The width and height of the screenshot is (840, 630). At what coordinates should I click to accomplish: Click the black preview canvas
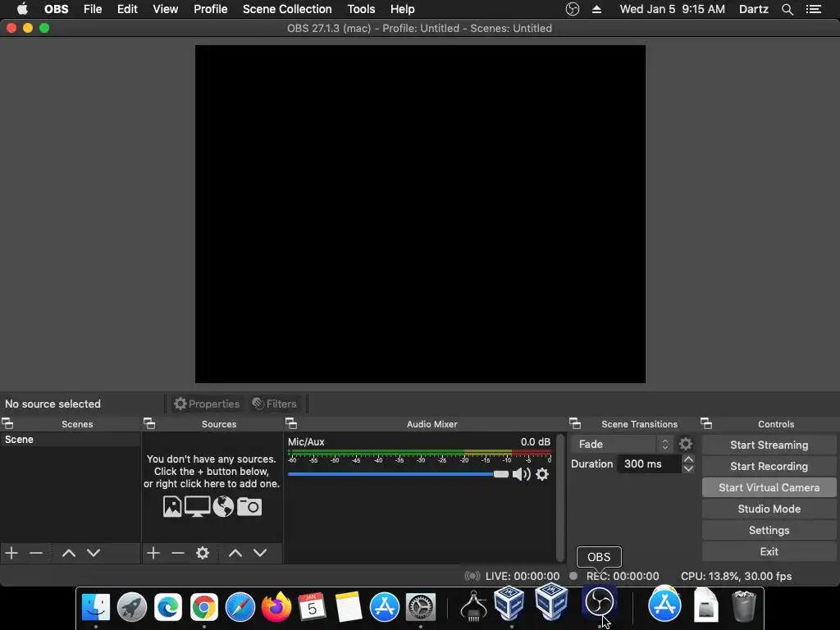click(x=420, y=214)
